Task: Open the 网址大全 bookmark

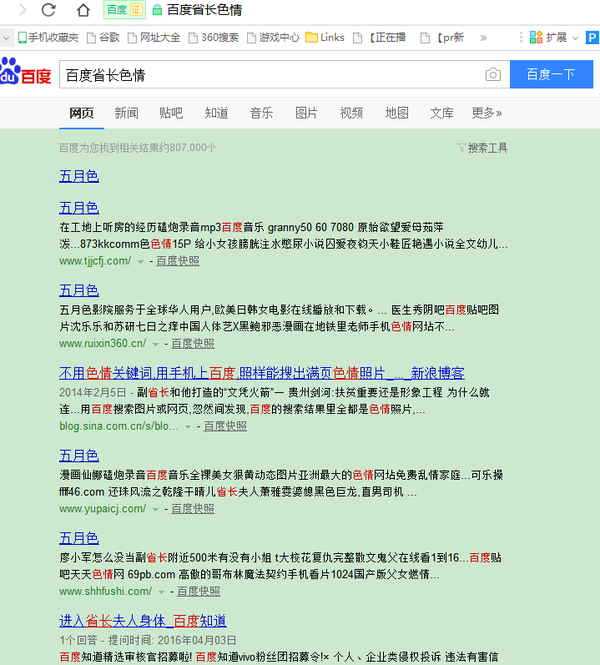Action: click(x=154, y=38)
